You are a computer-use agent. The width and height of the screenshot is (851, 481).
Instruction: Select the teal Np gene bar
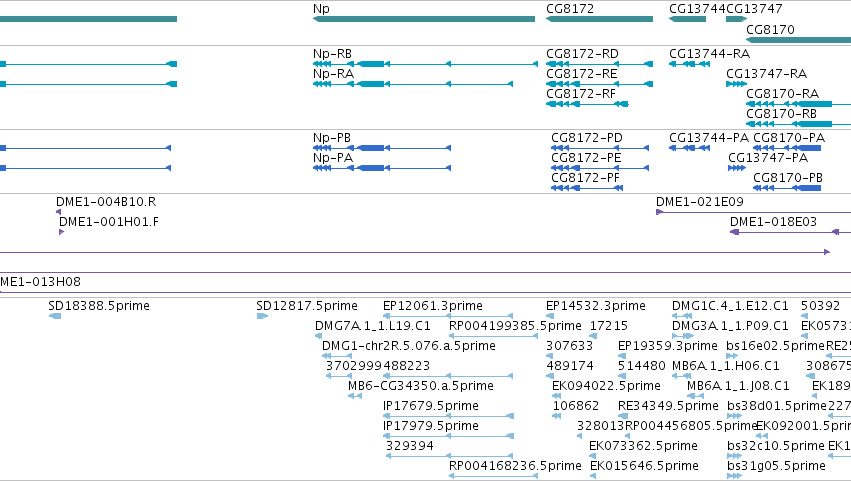424,19
